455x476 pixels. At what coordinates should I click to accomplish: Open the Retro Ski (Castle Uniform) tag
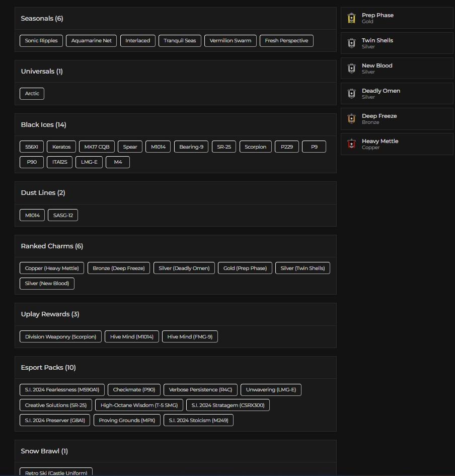click(x=56, y=472)
